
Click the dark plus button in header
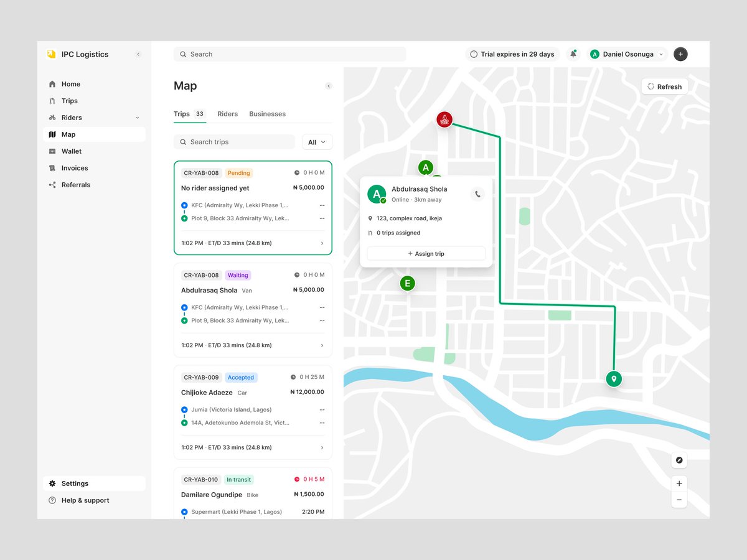pyautogui.click(x=680, y=54)
